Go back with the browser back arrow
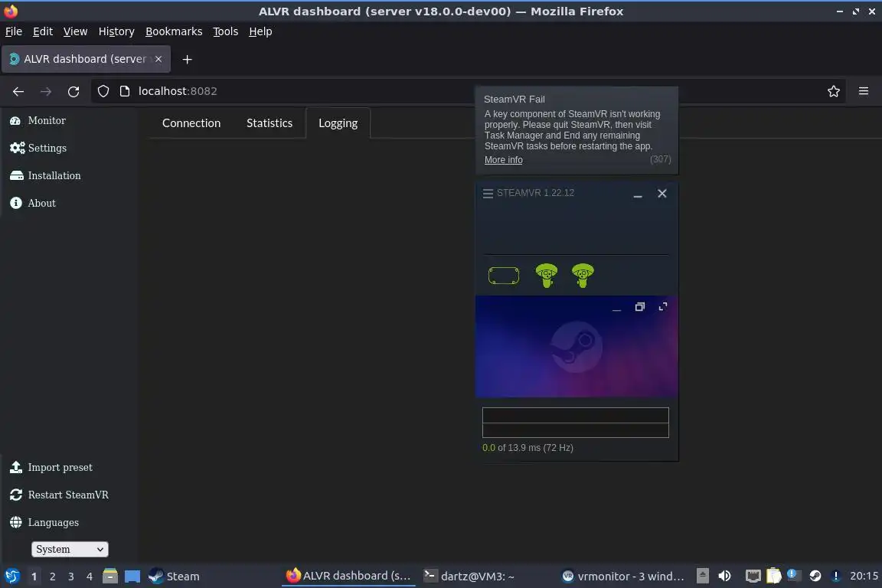 pos(18,91)
